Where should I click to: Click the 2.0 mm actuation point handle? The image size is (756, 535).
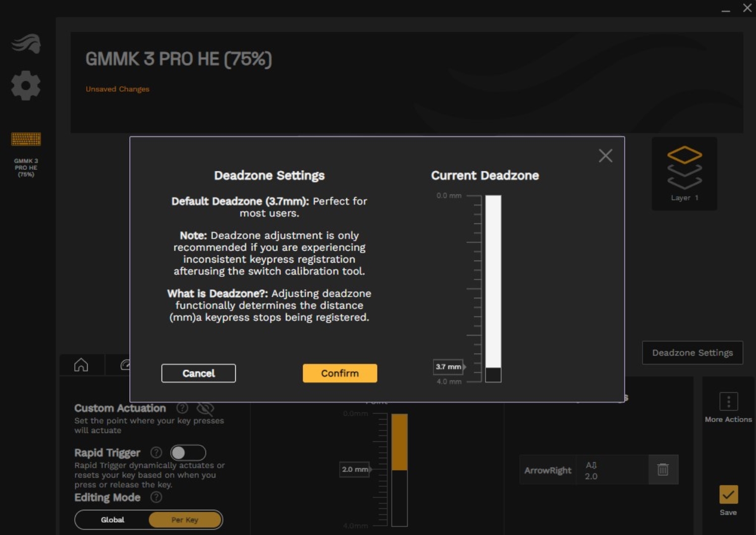355,470
